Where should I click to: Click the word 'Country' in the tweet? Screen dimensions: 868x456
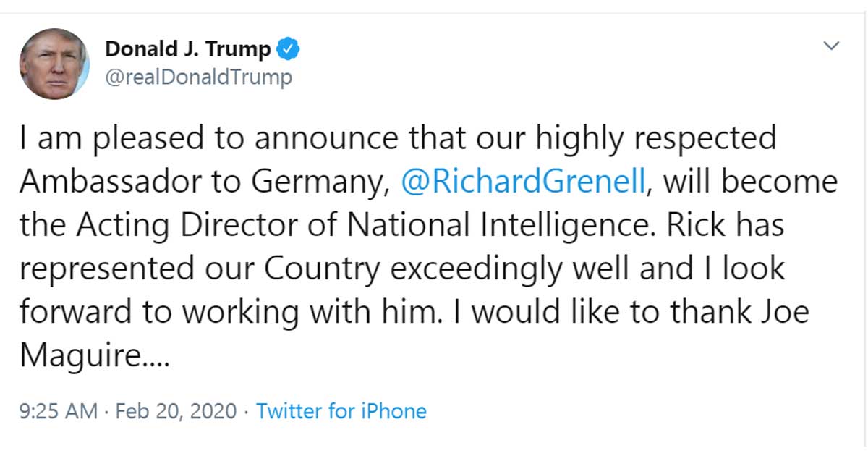tap(322, 269)
